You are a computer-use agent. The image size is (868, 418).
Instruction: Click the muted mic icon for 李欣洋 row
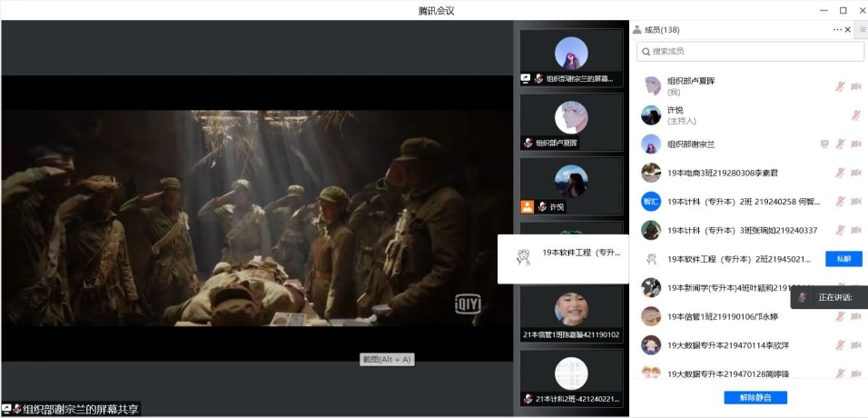[841, 344]
